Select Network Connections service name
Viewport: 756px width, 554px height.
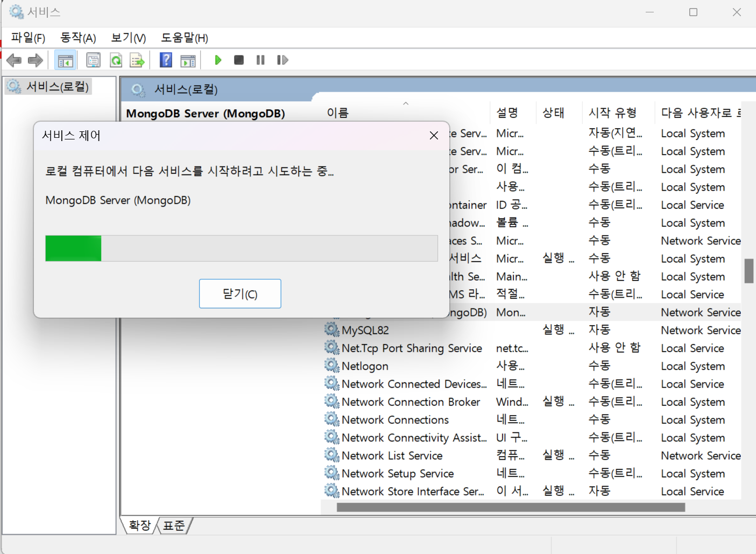click(x=395, y=419)
